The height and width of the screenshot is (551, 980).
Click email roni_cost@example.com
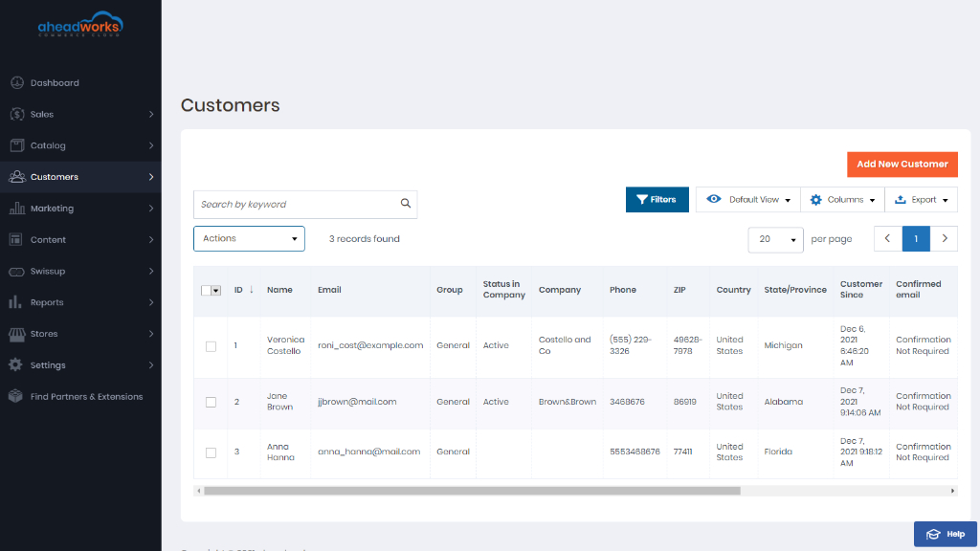coord(370,345)
